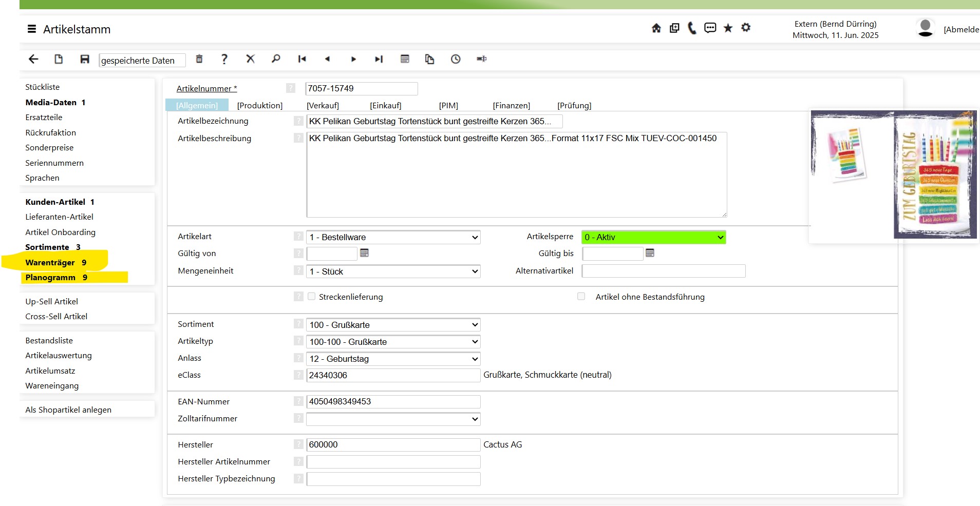Click the magnifier search icon
This screenshot has height=506, width=980.
[276, 59]
